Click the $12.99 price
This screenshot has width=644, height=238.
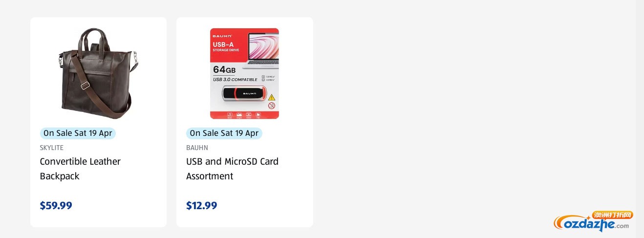202,205
